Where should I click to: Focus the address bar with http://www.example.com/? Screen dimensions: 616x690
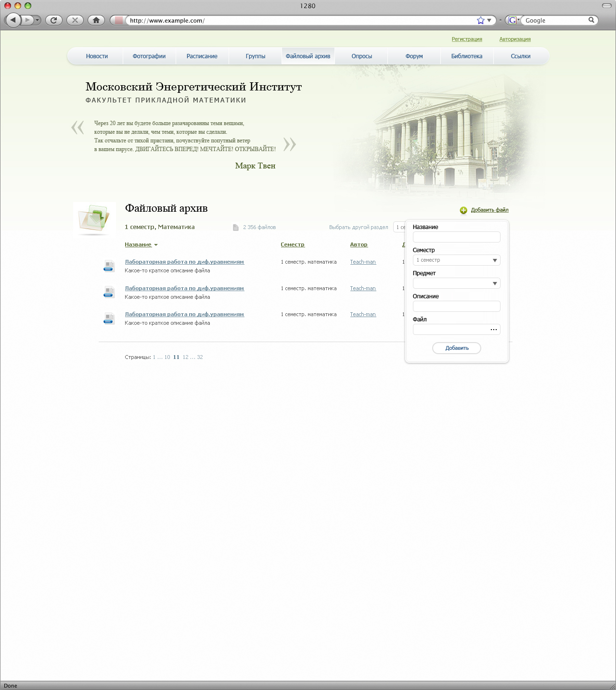pyautogui.click(x=301, y=20)
